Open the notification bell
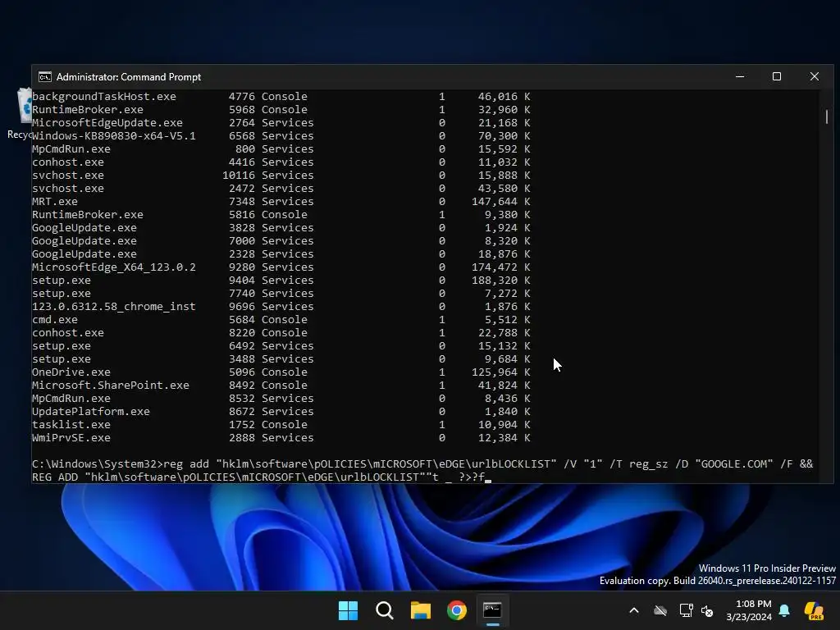 (x=784, y=610)
